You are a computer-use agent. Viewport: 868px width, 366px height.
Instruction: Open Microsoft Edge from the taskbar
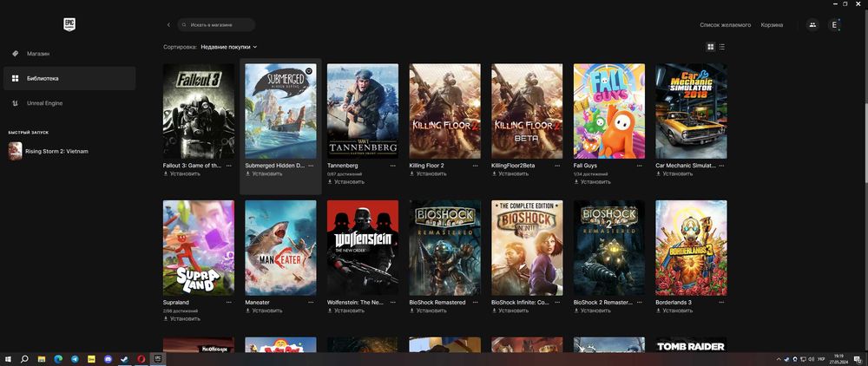click(58, 359)
